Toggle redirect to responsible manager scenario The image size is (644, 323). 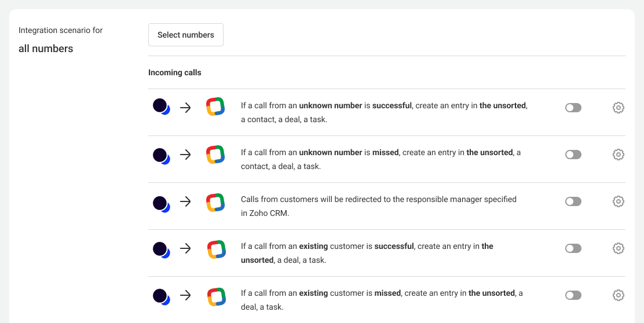pyautogui.click(x=573, y=201)
